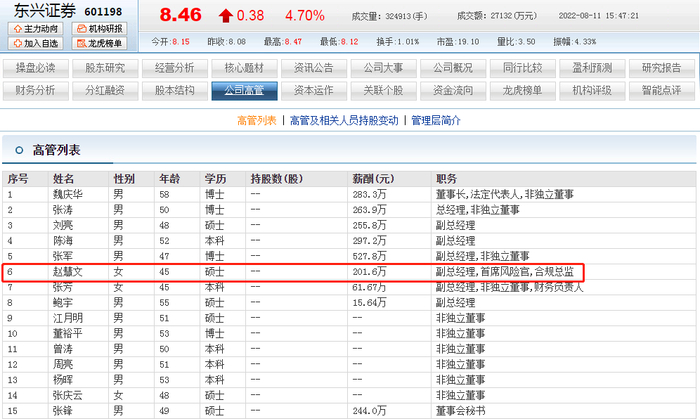Click the name 张庆云
This screenshot has height=419, width=700.
click(x=68, y=395)
